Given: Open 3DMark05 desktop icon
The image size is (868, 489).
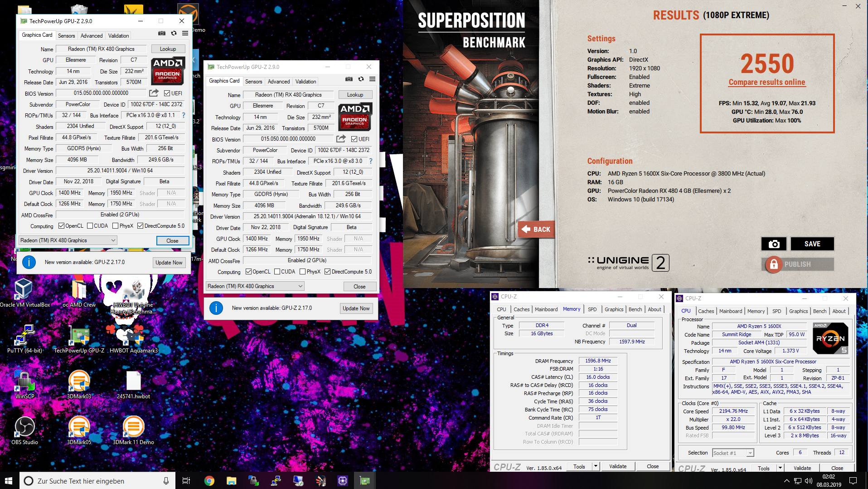Looking at the screenshot, I should click(x=79, y=430).
